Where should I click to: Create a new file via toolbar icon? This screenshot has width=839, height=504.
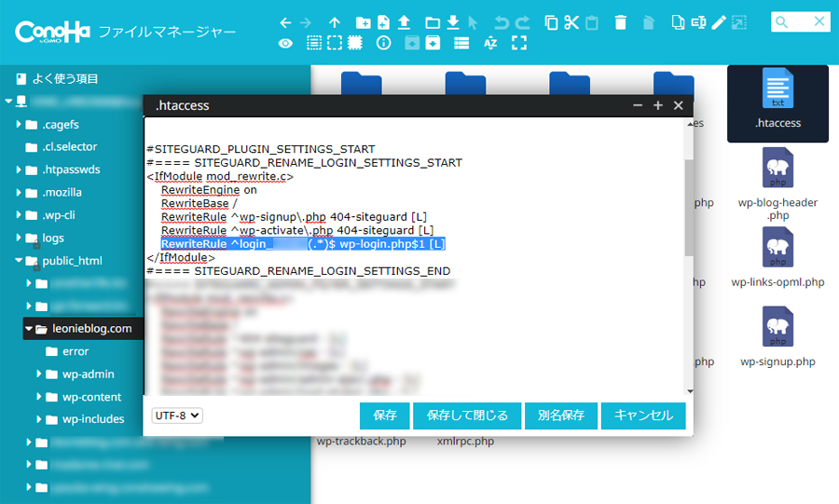(x=384, y=22)
